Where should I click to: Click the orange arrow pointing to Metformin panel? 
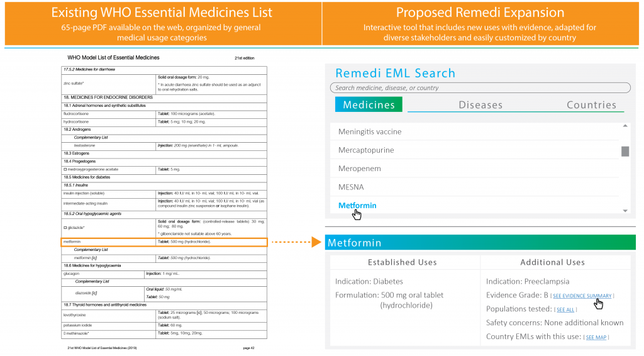click(297, 242)
